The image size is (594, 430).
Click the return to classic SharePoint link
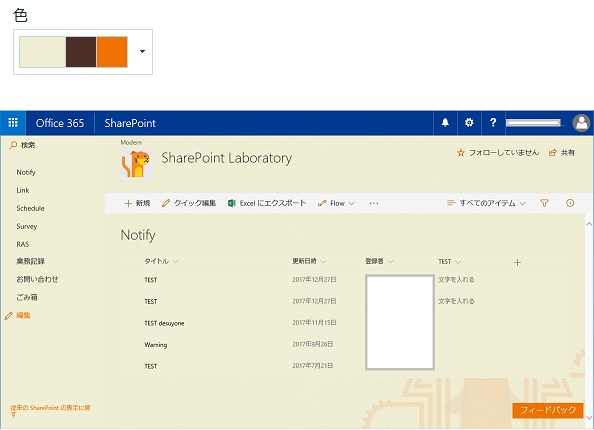click(50, 411)
